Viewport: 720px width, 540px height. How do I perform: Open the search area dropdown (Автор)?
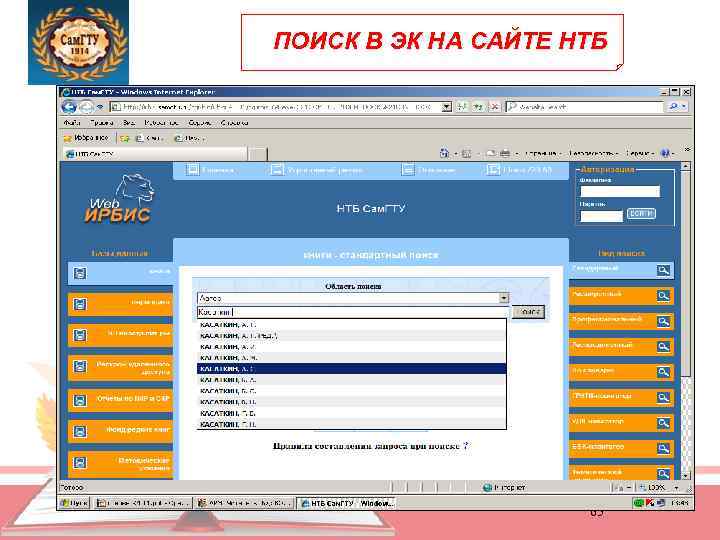click(504, 298)
